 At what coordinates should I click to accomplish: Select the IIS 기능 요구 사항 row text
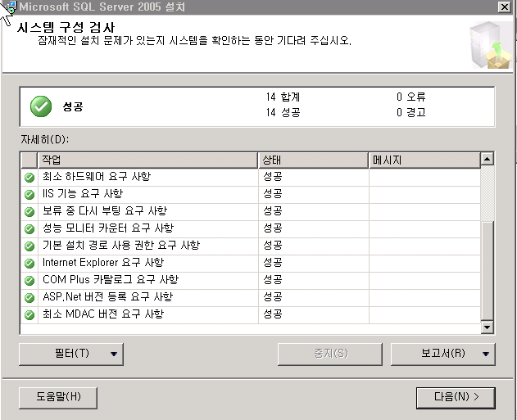(83, 194)
